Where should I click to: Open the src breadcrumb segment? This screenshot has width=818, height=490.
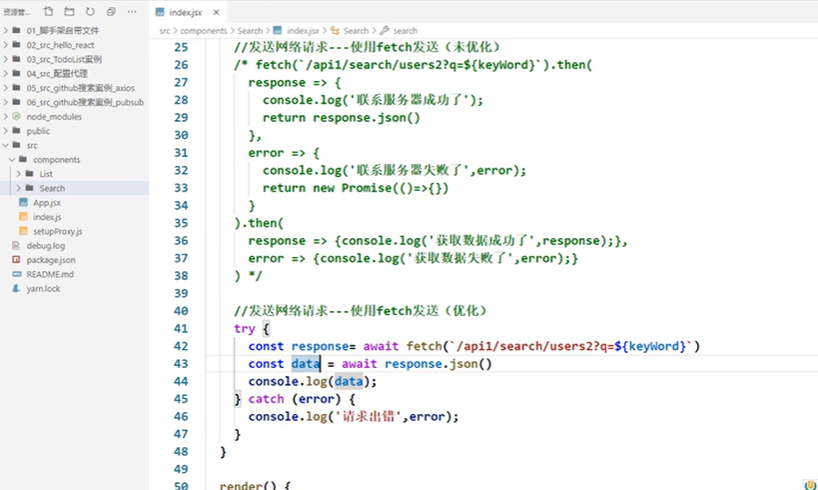coord(164,31)
